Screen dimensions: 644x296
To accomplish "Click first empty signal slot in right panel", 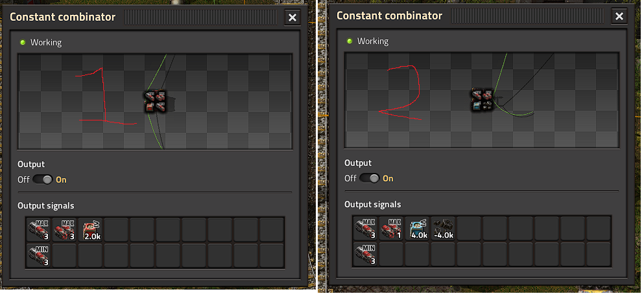I will tap(470, 229).
